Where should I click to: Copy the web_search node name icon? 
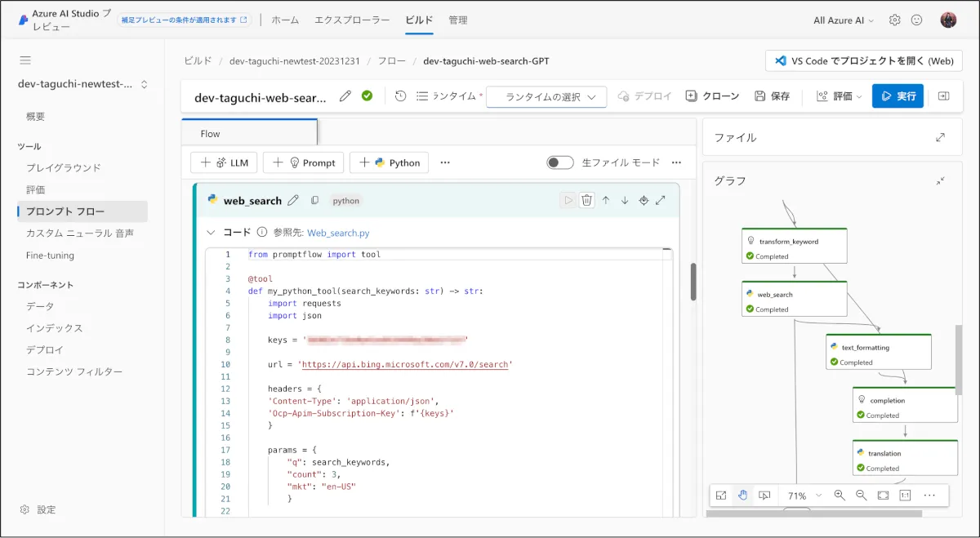pos(314,200)
